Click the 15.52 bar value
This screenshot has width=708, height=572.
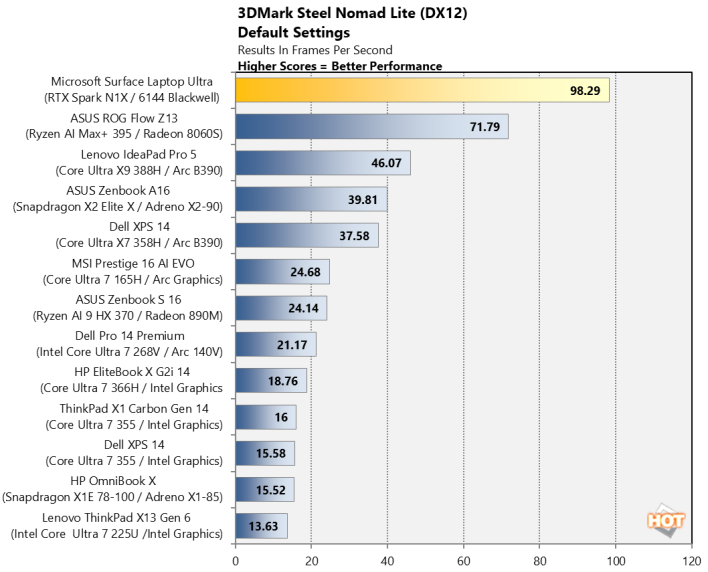click(270, 490)
